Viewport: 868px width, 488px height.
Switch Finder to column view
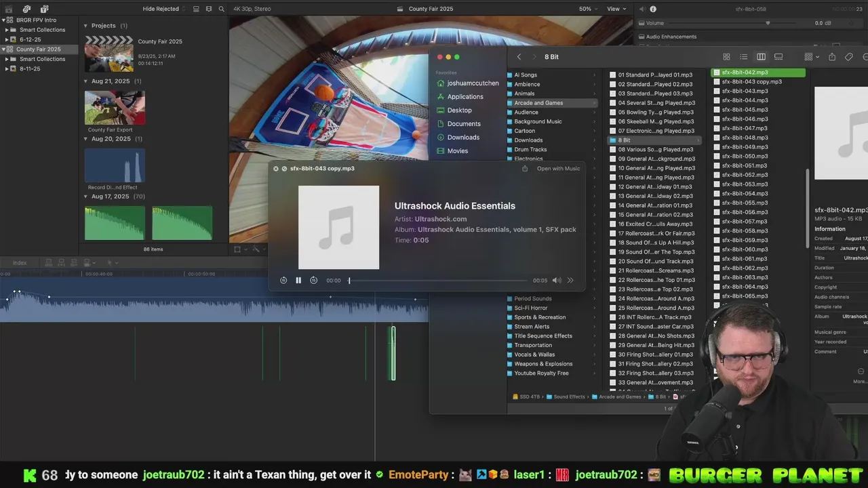[x=761, y=57]
